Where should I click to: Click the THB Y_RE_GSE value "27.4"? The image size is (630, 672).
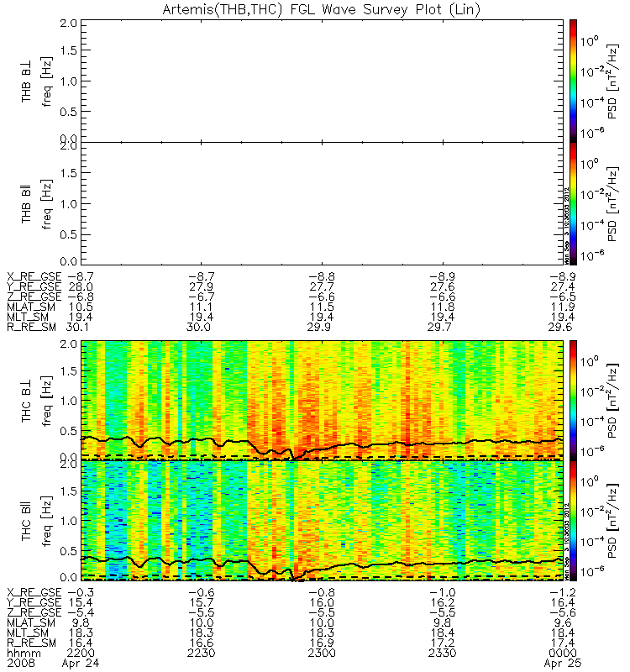(x=563, y=286)
